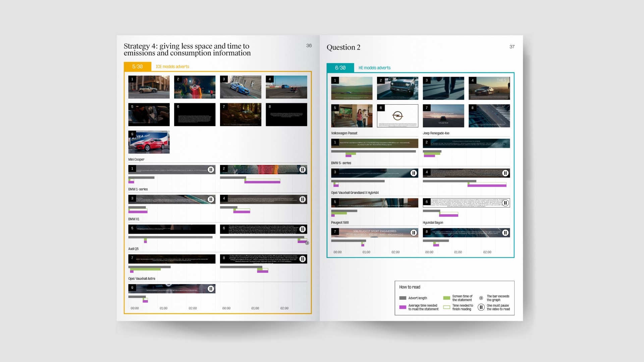
Task: Open ICE thumbnail 4 with car on racetrack
Action: point(286,87)
